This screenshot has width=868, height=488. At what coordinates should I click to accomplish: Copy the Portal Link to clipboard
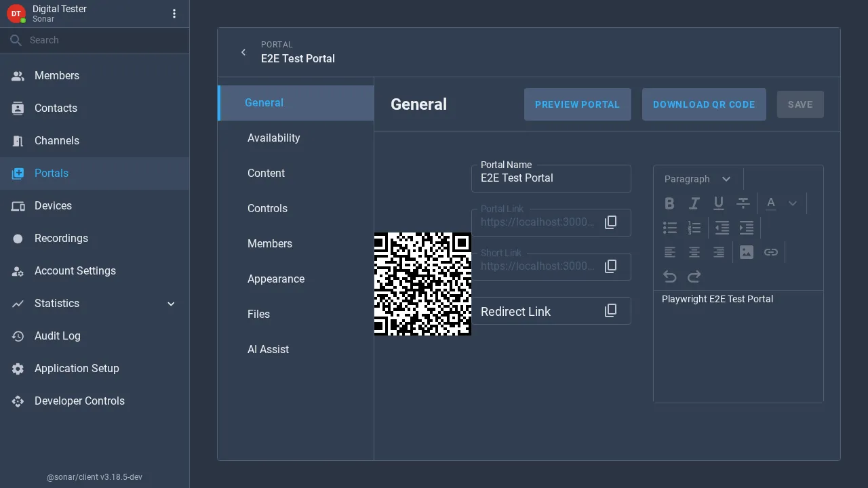click(610, 222)
